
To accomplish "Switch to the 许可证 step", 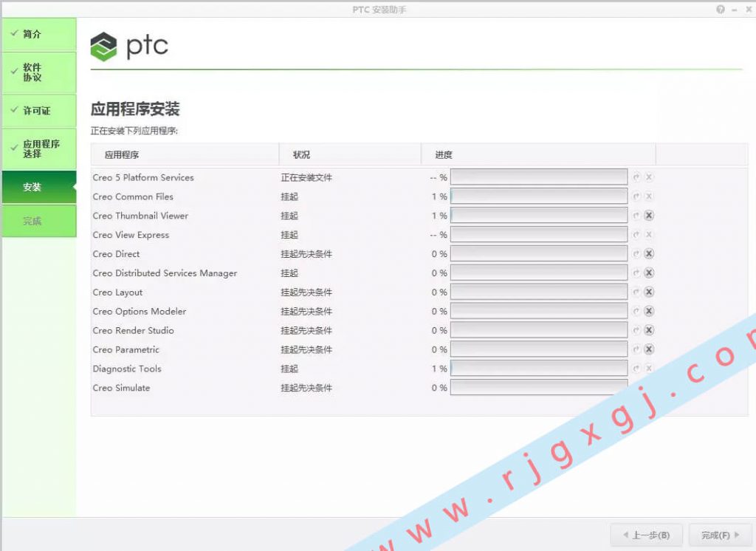I will pyautogui.click(x=39, y=111).
